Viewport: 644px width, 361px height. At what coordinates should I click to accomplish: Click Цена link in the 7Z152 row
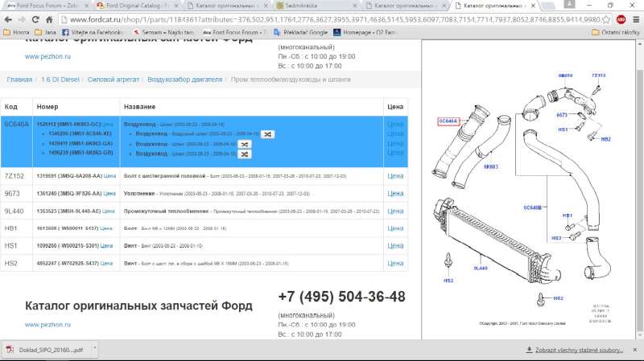pos(395,175)
